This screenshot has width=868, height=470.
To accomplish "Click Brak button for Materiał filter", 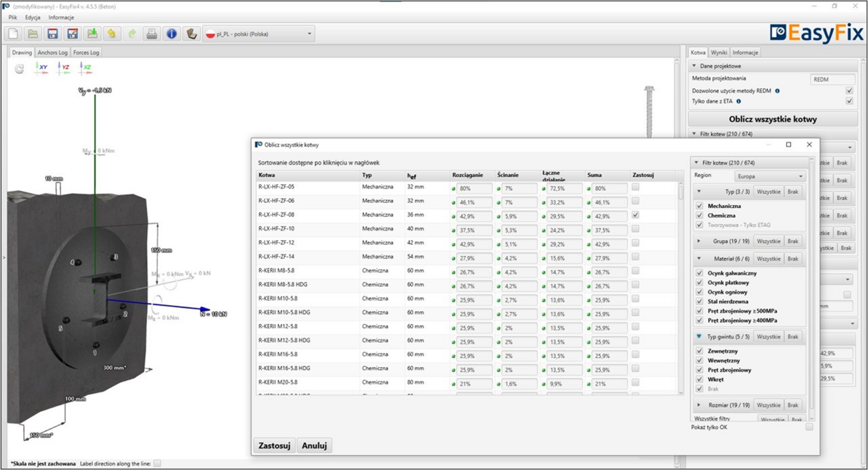I will 792,259.
